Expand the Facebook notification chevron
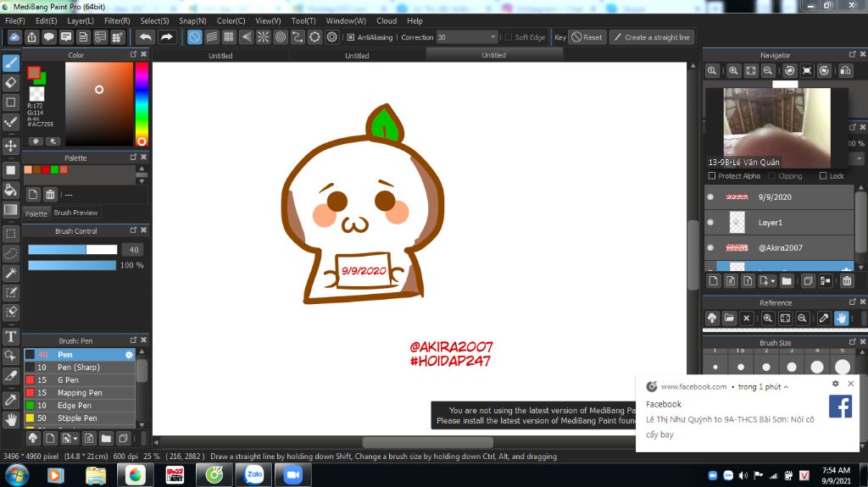The width and height of the screenshot is (868, 487). click(x=786, y=387)
